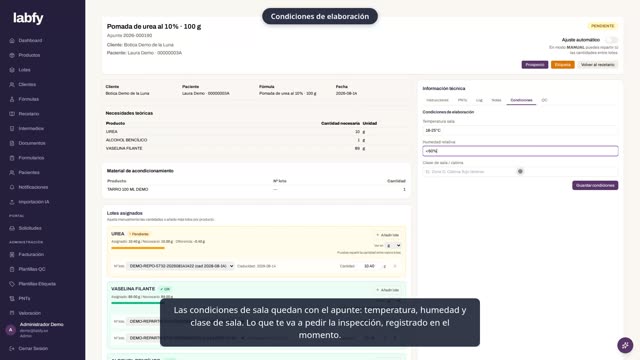640x360 pixels.
Task: Open Valoración sidebar icon
Action: tap(12, 313)
